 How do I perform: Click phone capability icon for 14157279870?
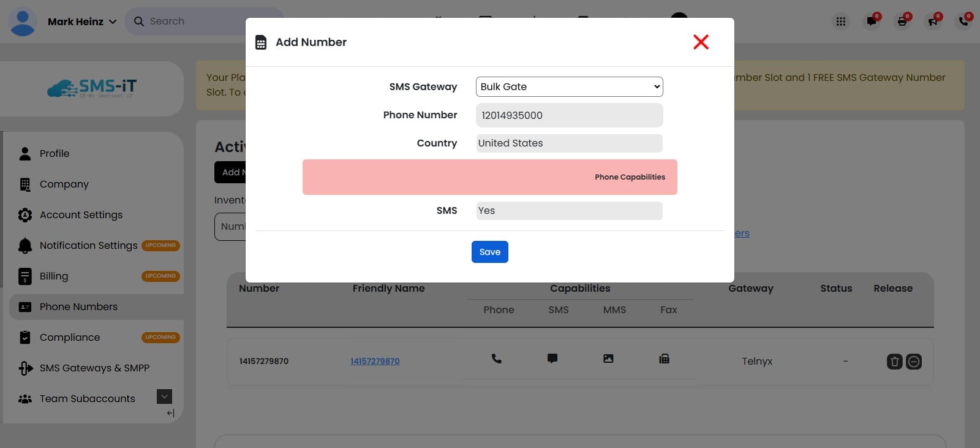click(x=497, y=359)
